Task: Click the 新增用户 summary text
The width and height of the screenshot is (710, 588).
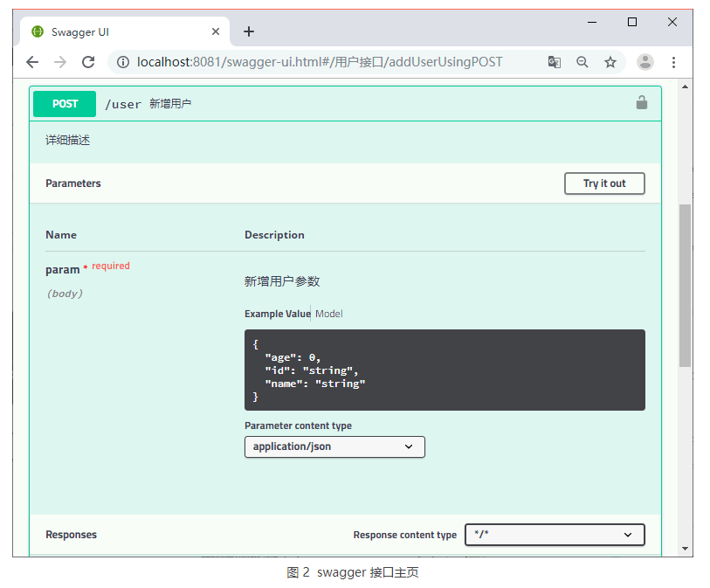Action: [x=170, y=104]
